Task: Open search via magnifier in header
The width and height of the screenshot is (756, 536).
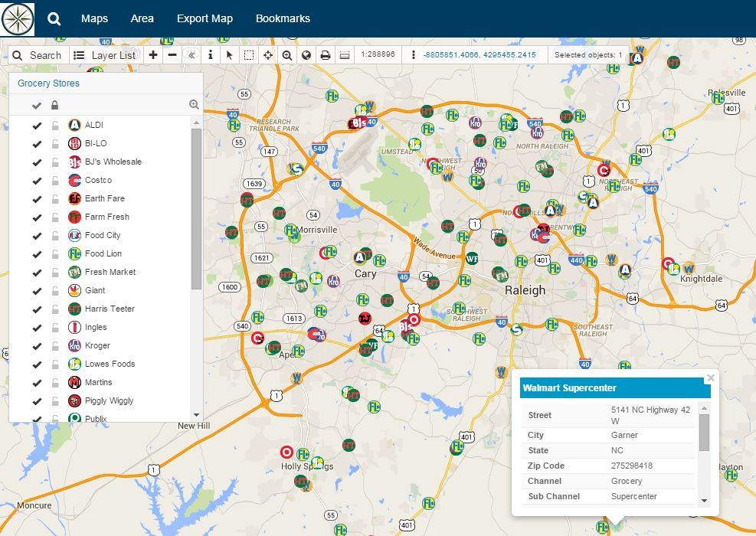Action: pyautogui.click(x=54, y=19)
